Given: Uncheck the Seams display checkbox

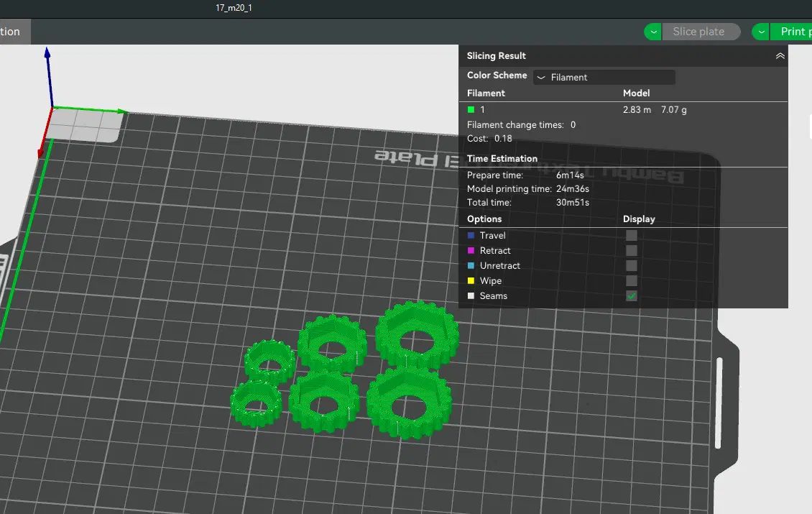Looking at the screenshot, I should click(631, 296).
